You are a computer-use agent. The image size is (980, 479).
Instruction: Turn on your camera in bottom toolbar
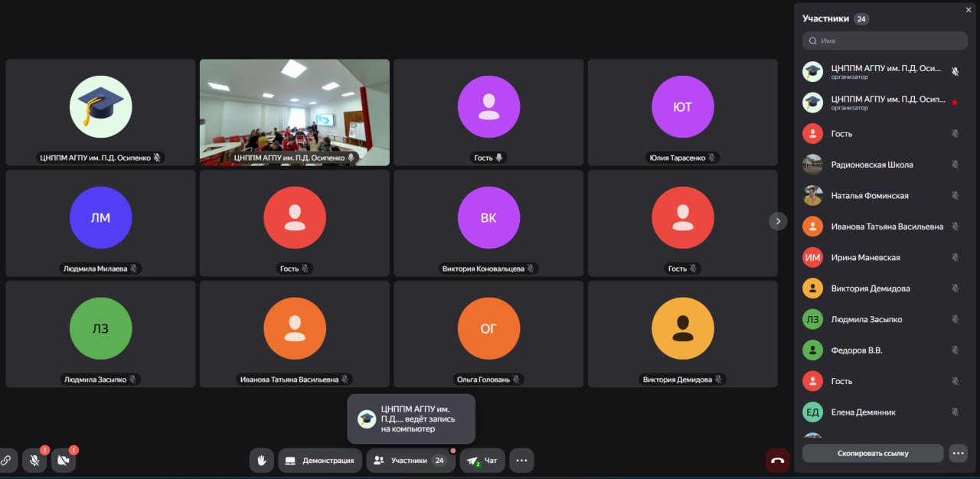tap(64, 461)
